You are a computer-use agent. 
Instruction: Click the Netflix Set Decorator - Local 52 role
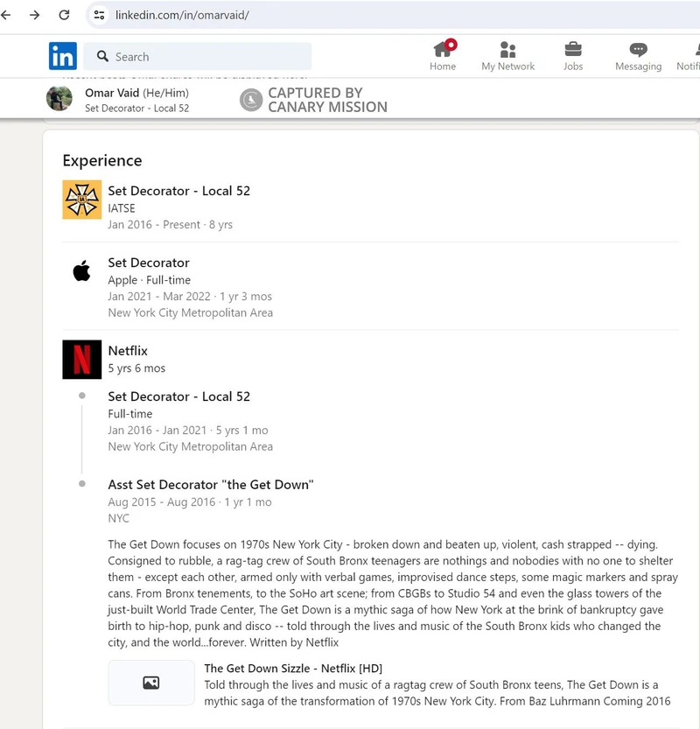[x=179, y=396]
